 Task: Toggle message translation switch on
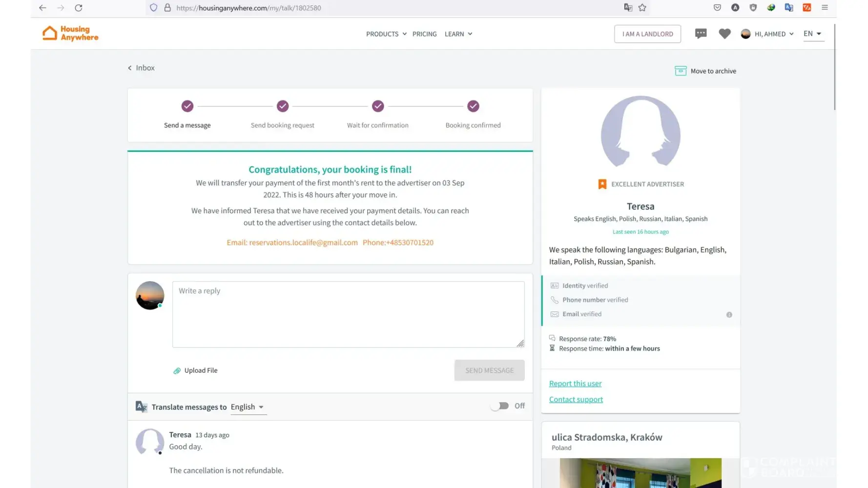point(499,406)
